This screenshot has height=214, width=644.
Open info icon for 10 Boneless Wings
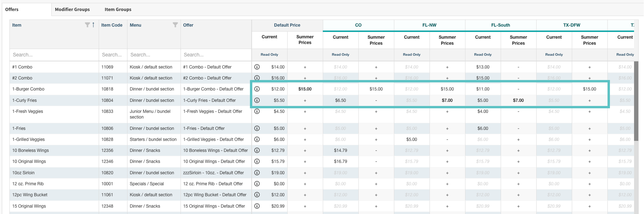257,150
